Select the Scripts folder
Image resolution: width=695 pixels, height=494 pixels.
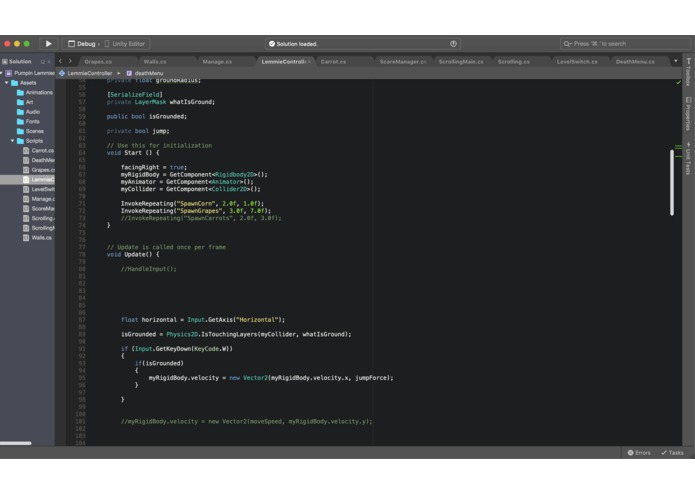pyautogui.click(x=30, y=141)
